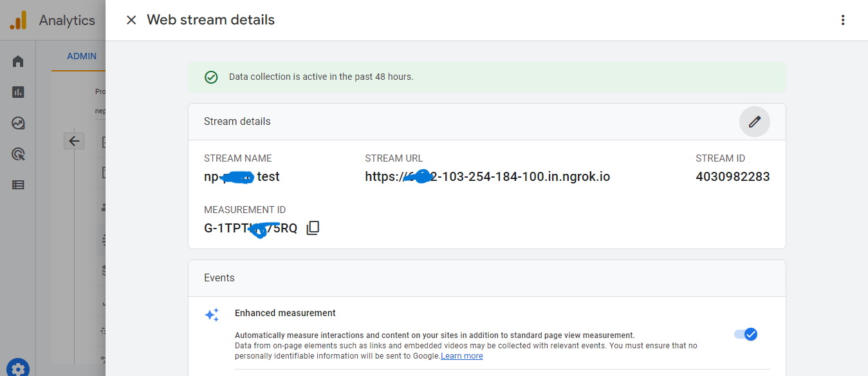This screenshot has height=376, width=868.
Task: Click the green checkmark in the data collection banner
Action: pos(211,77)
